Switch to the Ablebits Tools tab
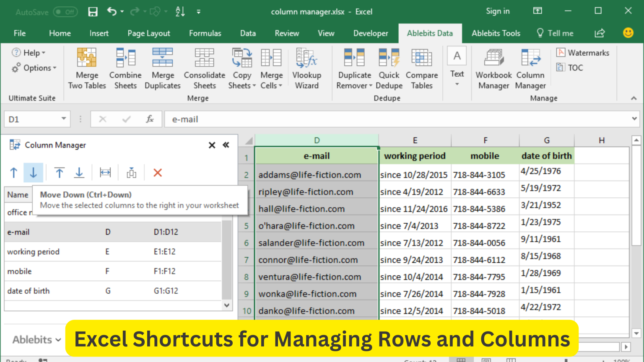 click(496, 33)
